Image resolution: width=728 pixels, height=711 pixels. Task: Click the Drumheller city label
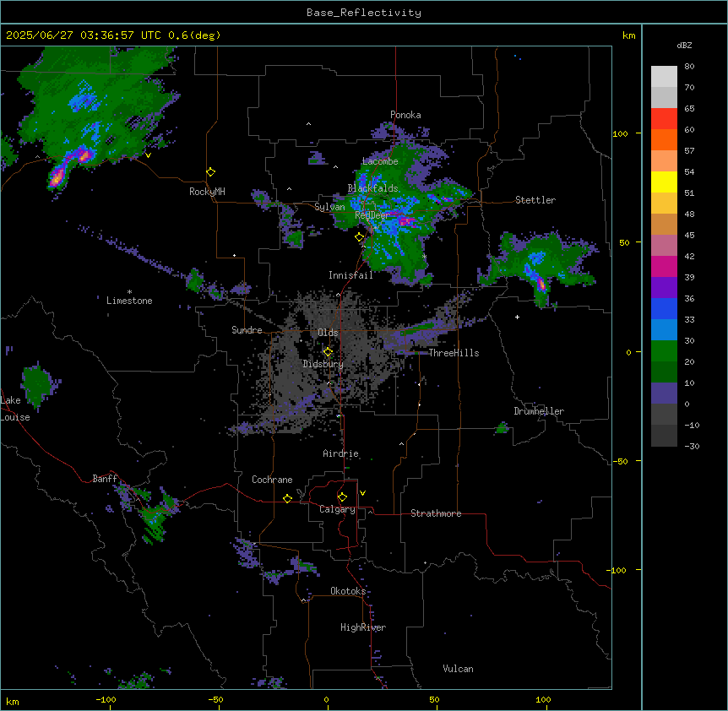(539, 411)
